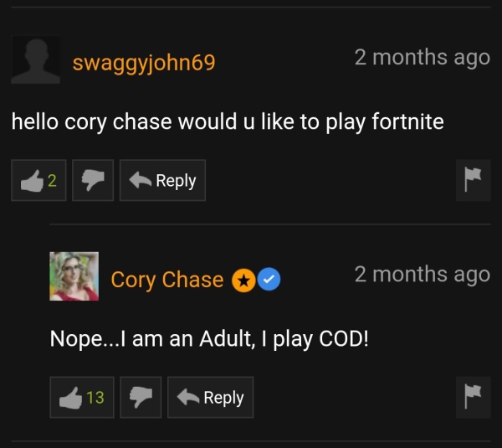Click the orange star badge beside Cory Chase
The image size is (502, 448).
coord(243,281)
